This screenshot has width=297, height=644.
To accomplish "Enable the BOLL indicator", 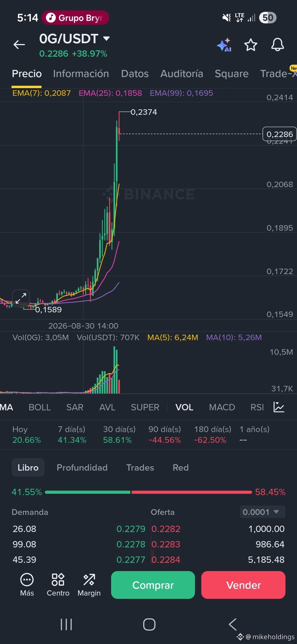I will pyautogui.click(x=40, y=407).
